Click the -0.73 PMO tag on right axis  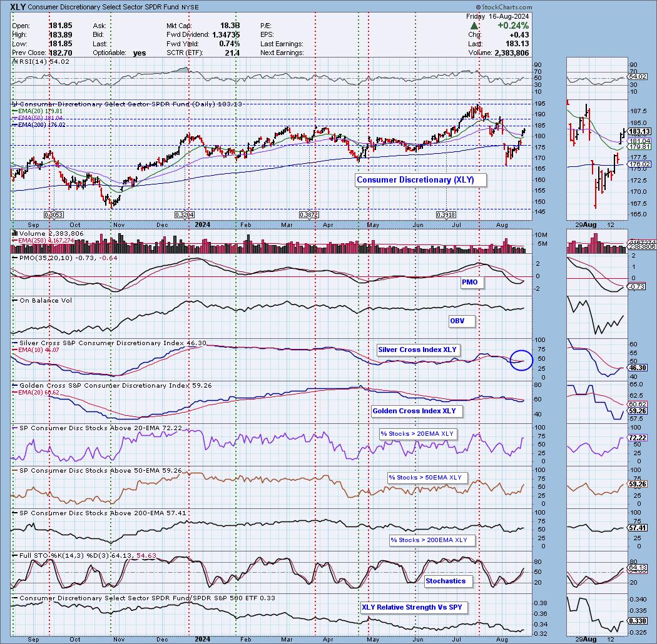click(637, 286)
